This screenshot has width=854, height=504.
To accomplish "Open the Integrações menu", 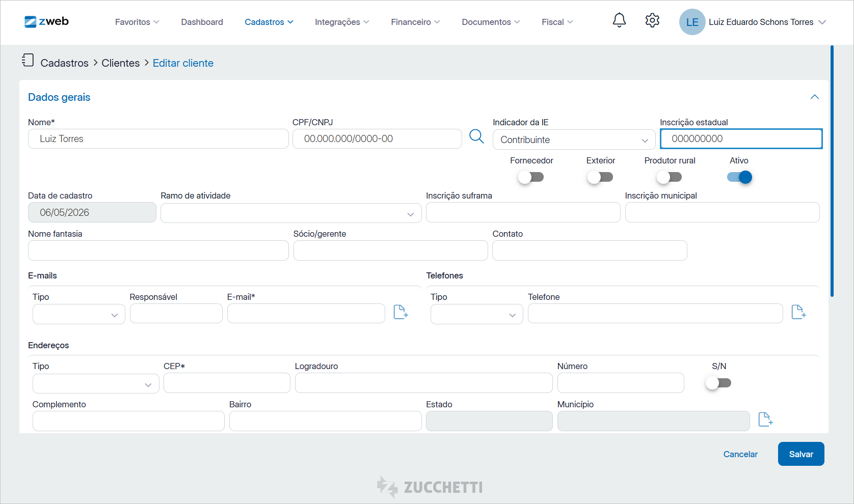I will click(342, 22).
